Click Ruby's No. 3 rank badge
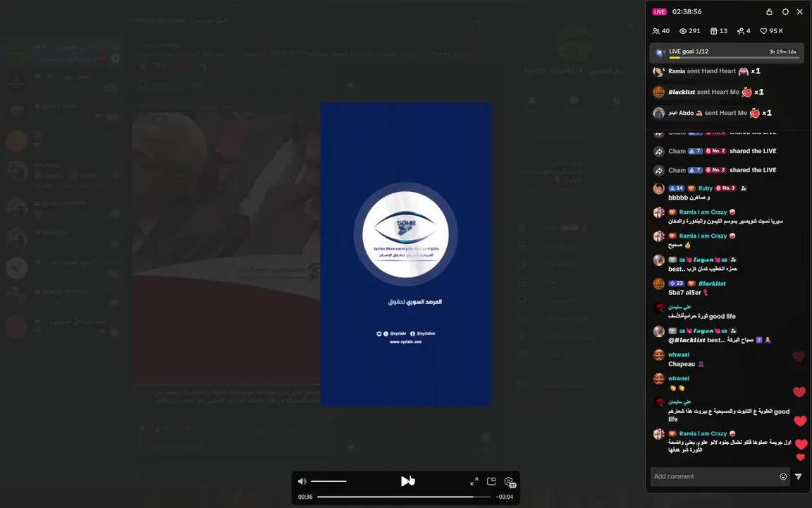Screen dimensions: 812x508 tap(725, 188)
